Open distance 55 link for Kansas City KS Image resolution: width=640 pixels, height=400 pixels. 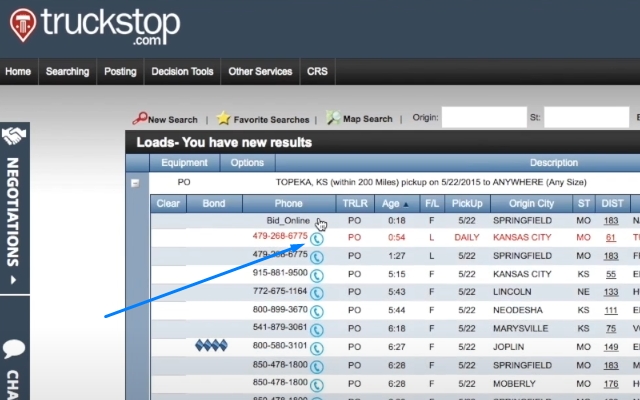pyautogui.click(x=611, y=274)
